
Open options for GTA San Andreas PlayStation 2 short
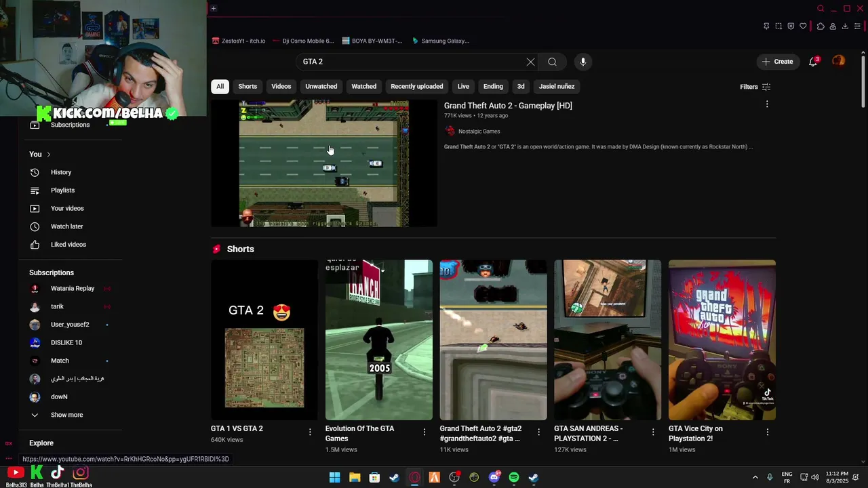point(653,432)
